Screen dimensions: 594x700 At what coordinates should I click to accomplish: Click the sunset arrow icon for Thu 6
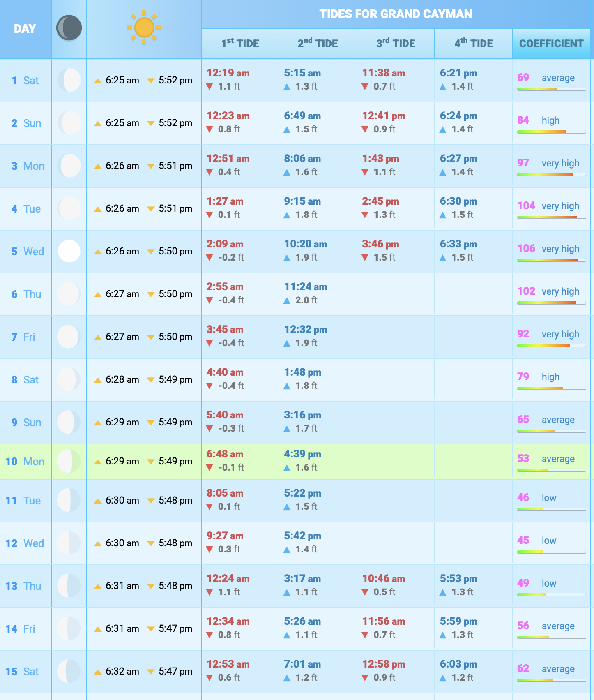coord(151,294)
